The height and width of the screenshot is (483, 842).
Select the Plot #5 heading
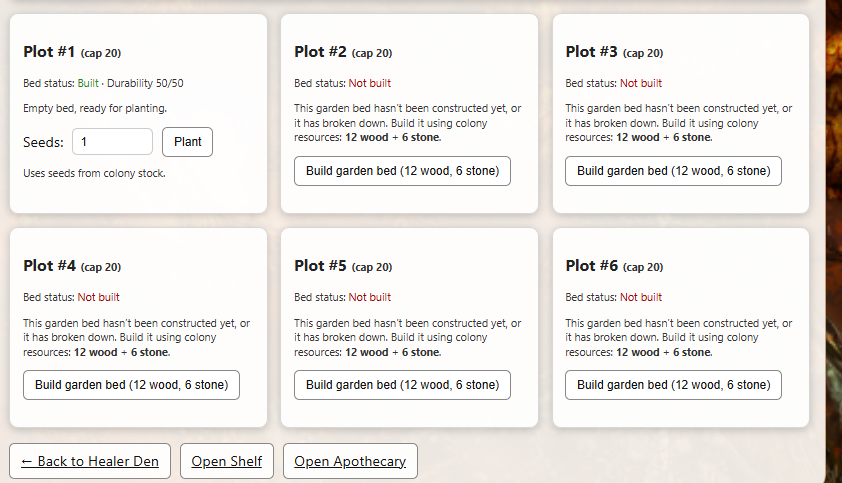320,266
